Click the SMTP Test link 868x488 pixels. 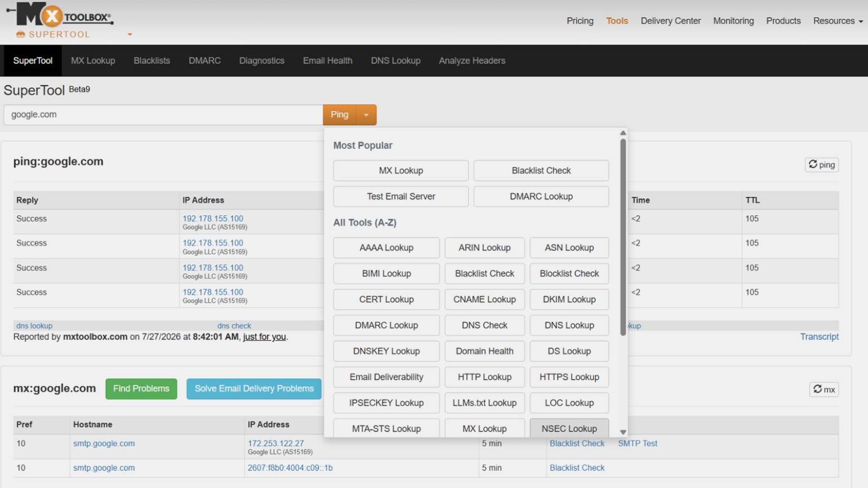point(637,443)
